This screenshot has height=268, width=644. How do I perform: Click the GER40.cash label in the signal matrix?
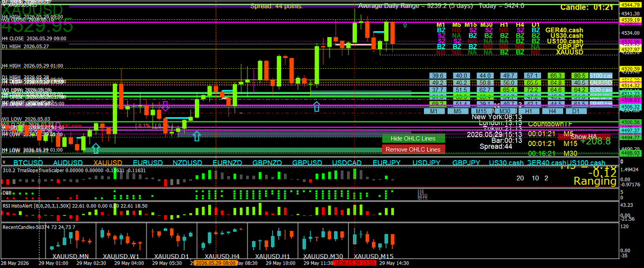pos(563,31)
